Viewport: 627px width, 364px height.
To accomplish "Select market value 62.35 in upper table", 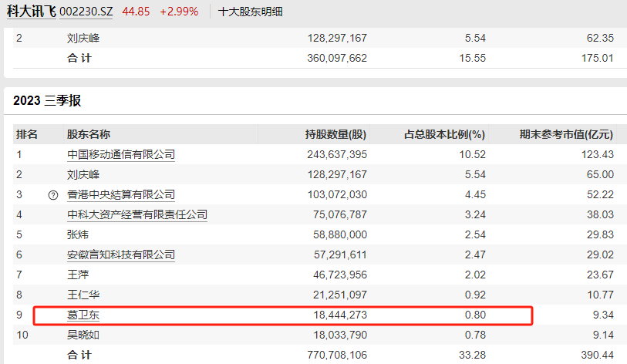I will 600,38.
